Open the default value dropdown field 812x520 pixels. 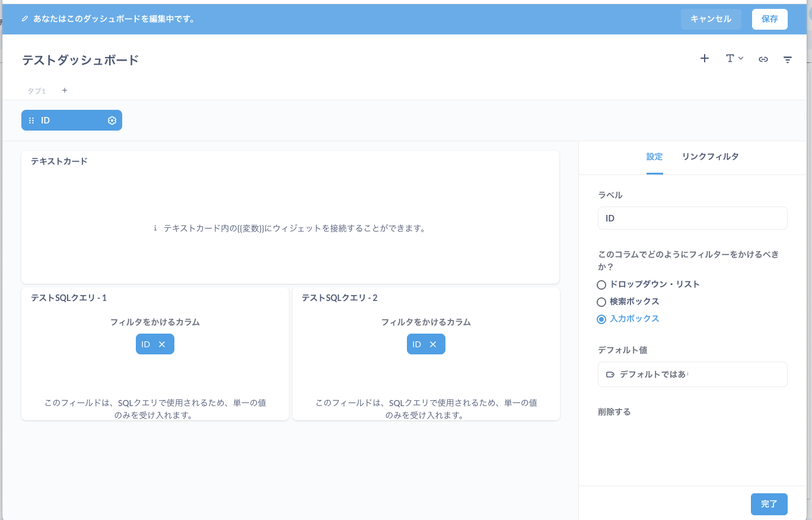coord(692,374)
